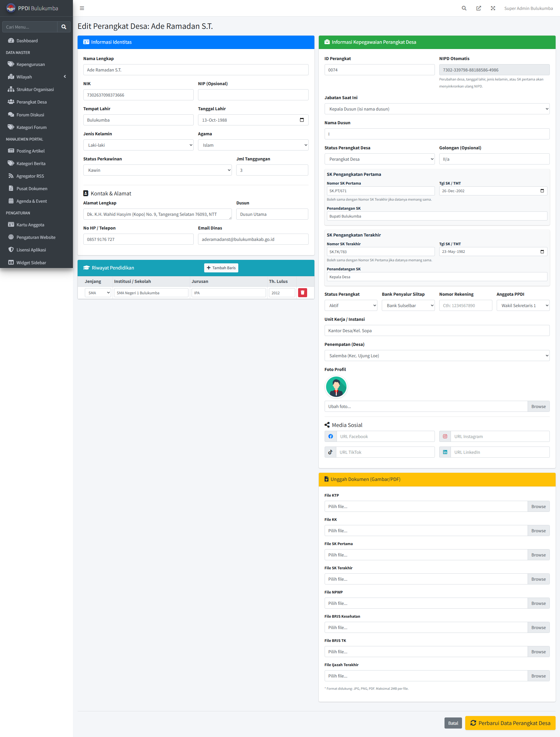This screenshot has height=737, width=560.
Task: Open Agregator RSS menu
Action: (x=36, y=176)
